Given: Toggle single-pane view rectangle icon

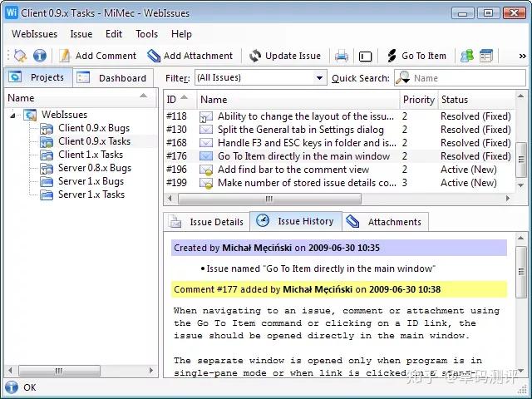Looking at the screenshot, I should pos(365,57).
